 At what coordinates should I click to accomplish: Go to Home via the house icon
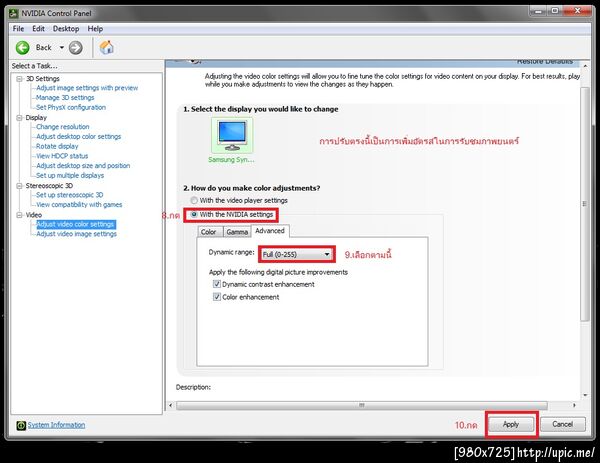click(106, 48)
